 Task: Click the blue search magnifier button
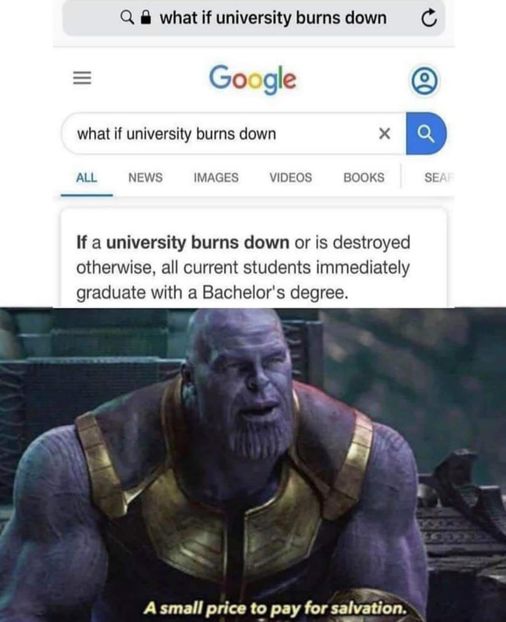tap(426, 134)
